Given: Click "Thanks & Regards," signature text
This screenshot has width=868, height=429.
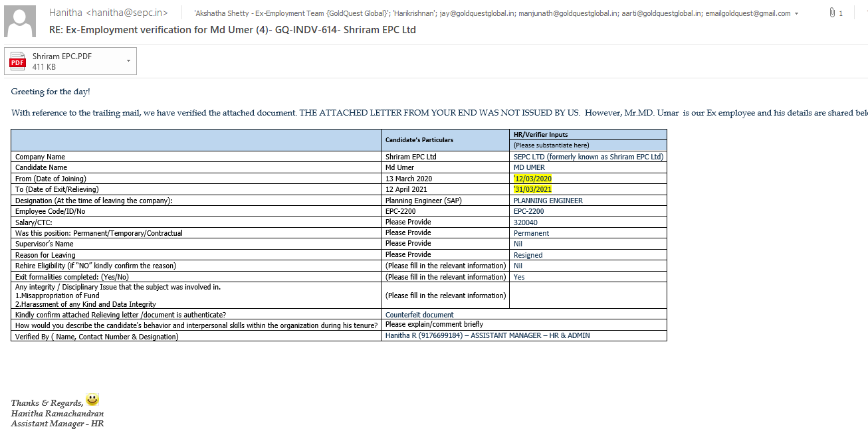Looking at the screenshot, I should 47,403.
